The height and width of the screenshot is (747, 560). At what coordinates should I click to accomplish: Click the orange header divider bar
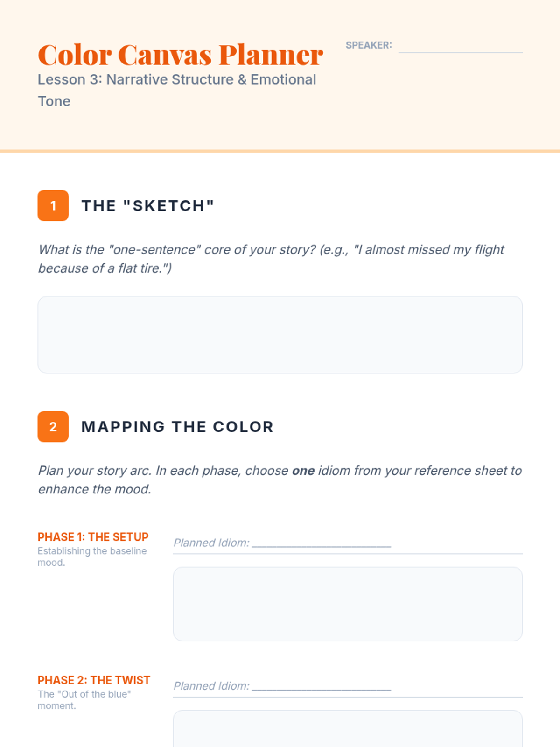[x=280, y=151]
